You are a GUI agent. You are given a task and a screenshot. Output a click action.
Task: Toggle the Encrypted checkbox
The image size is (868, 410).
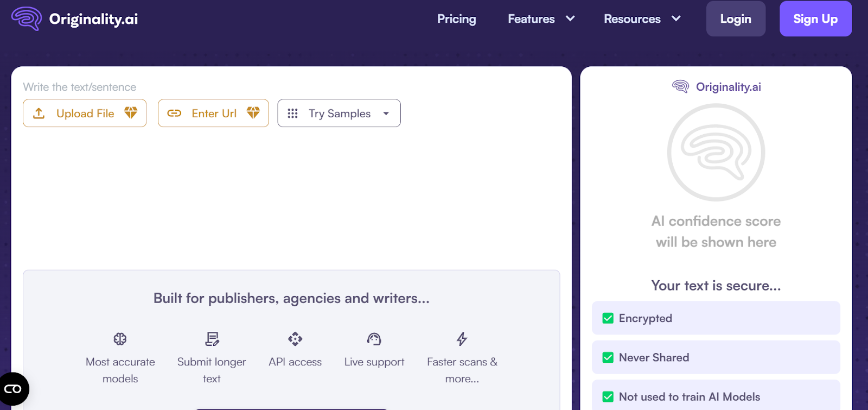pos(608,318)
